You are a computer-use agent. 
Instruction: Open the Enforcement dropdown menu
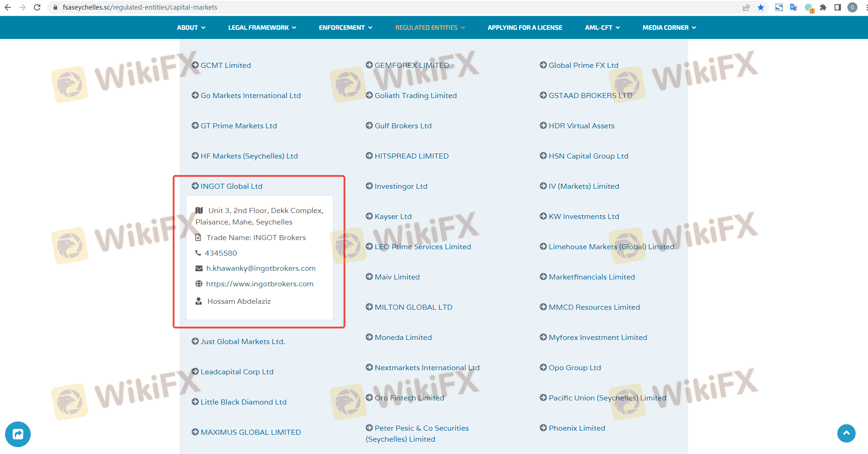(x=345, y=27)
